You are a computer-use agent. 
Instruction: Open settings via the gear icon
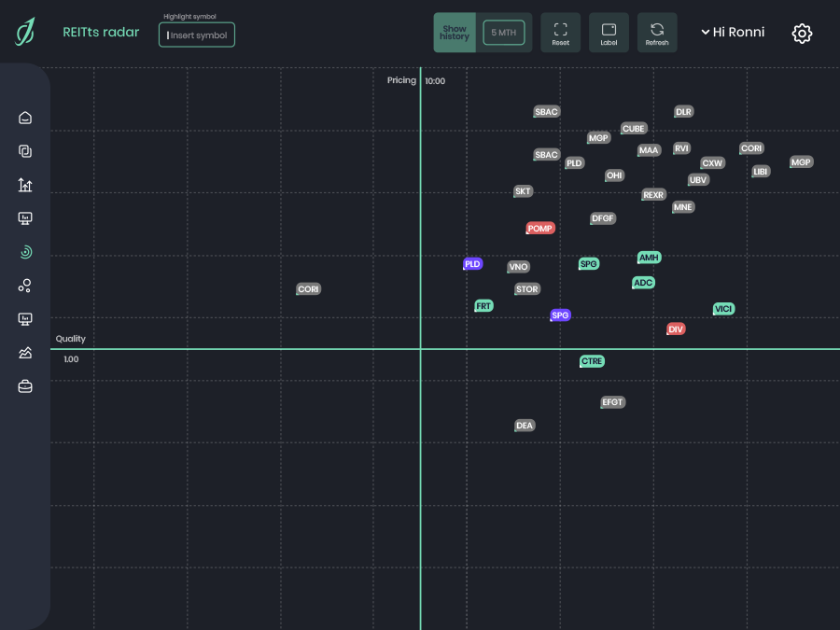[802, 34]
